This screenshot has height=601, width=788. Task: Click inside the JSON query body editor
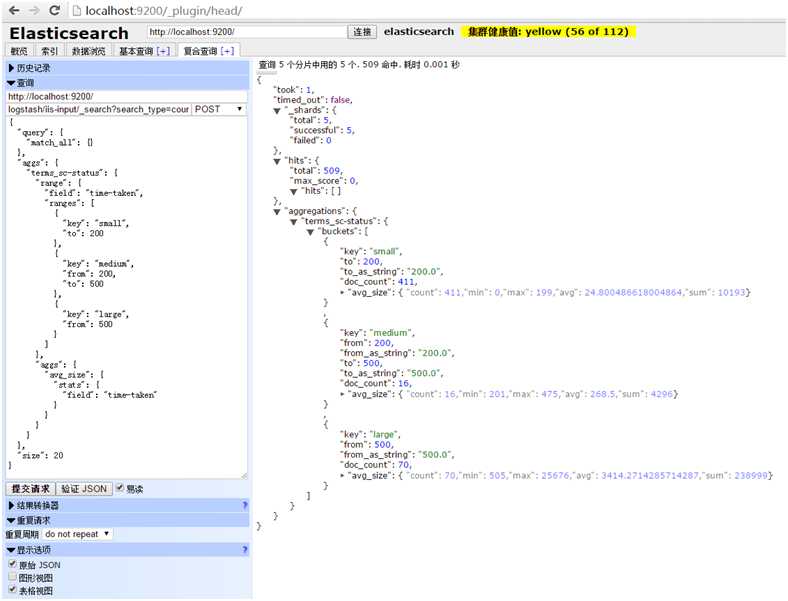126,296
